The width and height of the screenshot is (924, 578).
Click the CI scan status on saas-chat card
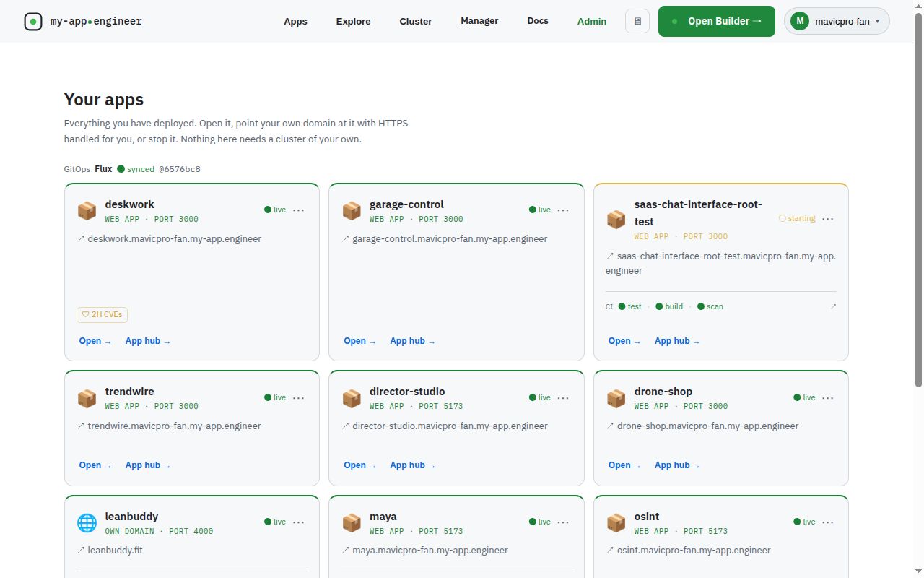pyautogui.click(x=710, y=306)
